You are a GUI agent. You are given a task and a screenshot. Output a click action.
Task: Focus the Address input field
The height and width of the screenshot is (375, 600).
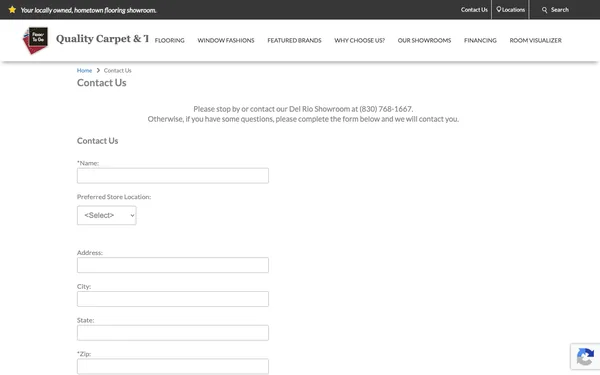tap(173, 265)
